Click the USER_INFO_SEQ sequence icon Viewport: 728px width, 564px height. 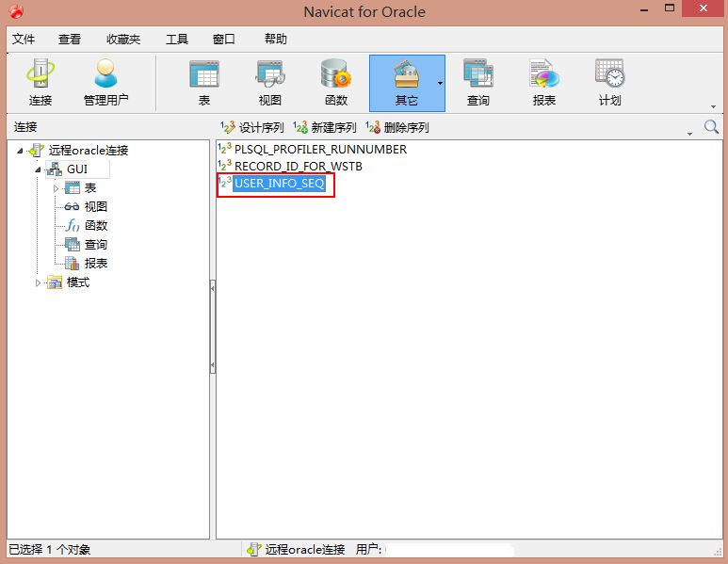click(x=225, y=183)
